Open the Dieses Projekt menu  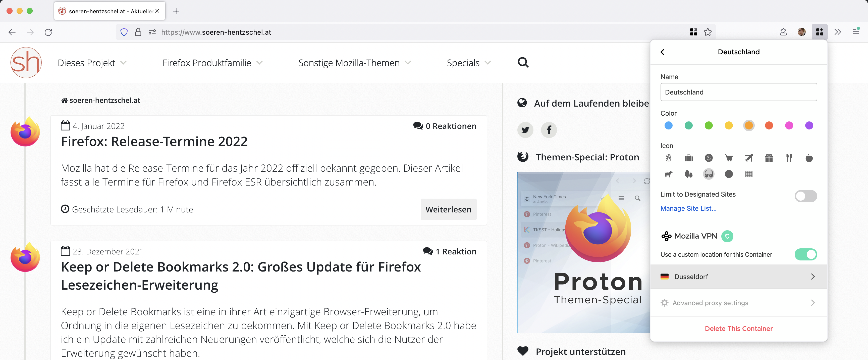(x=92, y=63)
